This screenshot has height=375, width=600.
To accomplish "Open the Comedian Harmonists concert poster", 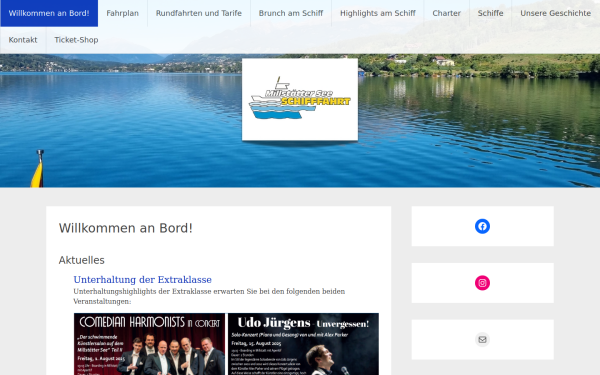I will (149, 344).
